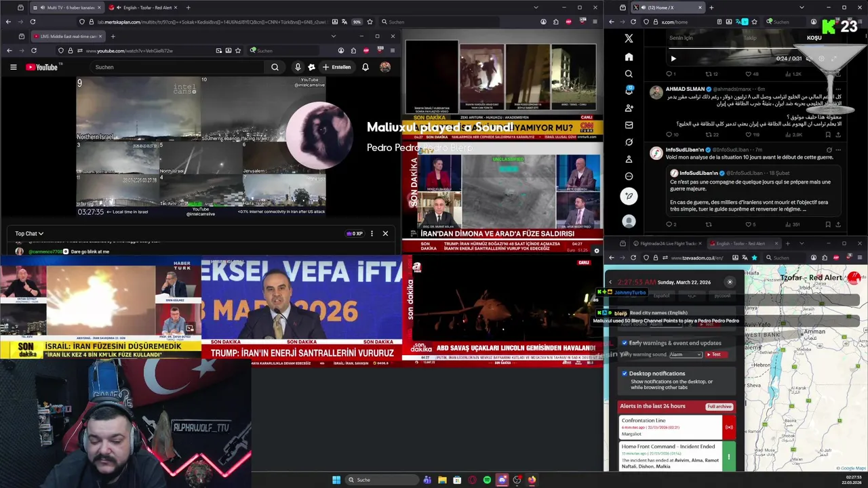
Task: Toggle Tzofar light/dark theme sun button
Action: [x=730, y=282]
